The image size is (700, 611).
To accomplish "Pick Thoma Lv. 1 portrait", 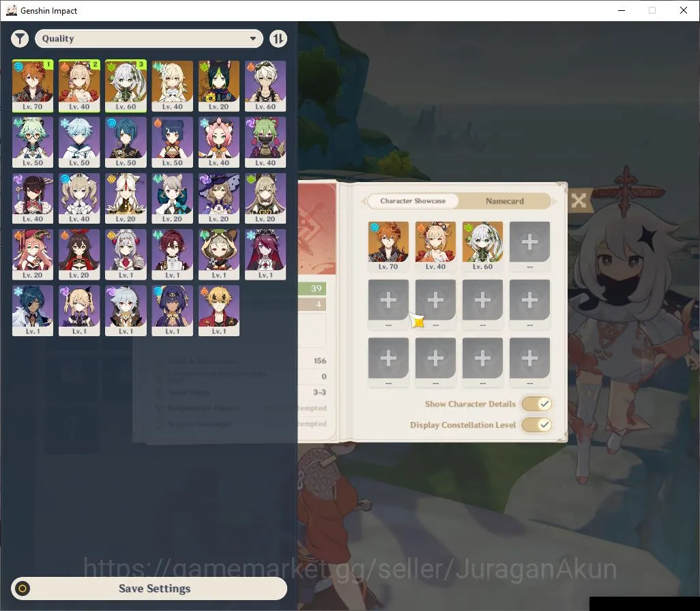I will click(219, 311).
